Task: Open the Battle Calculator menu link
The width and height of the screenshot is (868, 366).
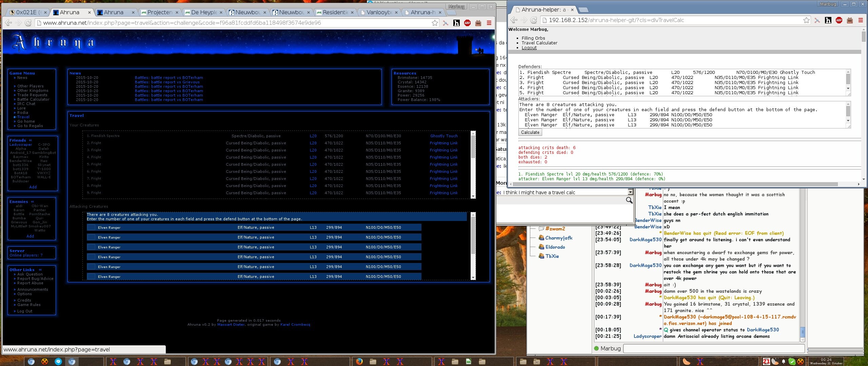Action: [x=33, y=99]
